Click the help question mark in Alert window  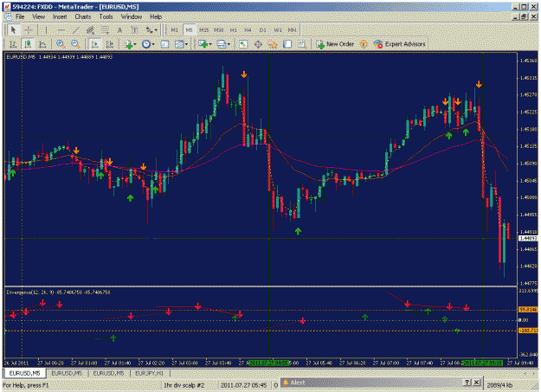467,382
